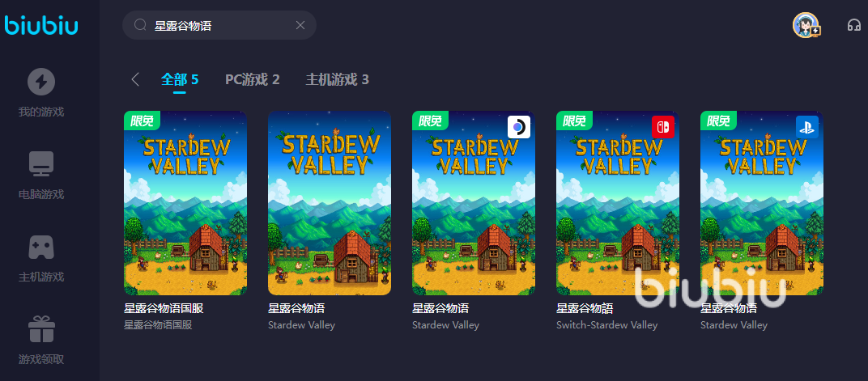Switch to the 主机游戏 3 tab

pos(337,79)
